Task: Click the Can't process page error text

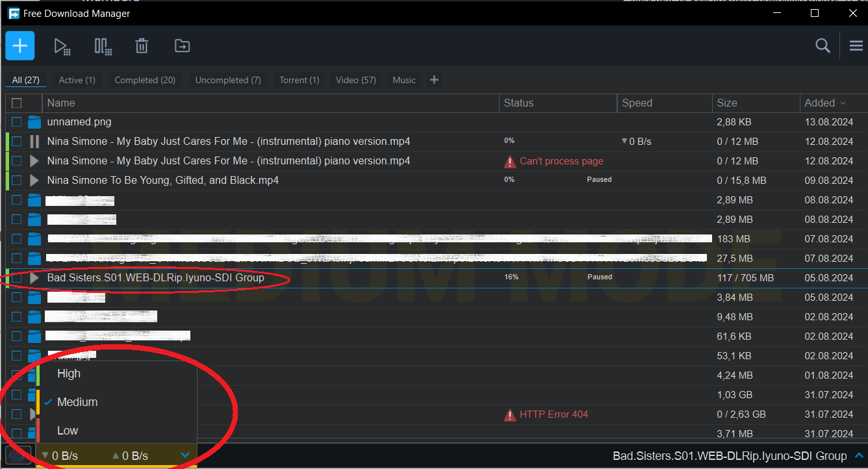Action: 561,161
